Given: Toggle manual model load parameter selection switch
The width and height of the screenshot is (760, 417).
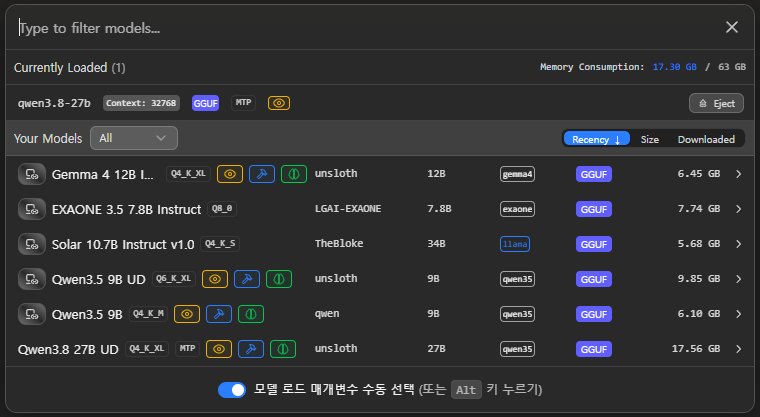Looking at the screenshot, I should click(x=232, y=389).
